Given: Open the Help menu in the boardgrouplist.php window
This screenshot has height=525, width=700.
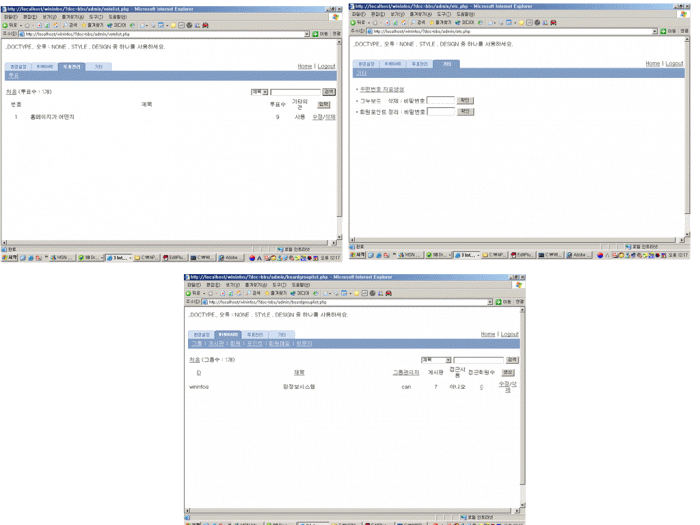Looking at the screenshot, I should 301,285.
